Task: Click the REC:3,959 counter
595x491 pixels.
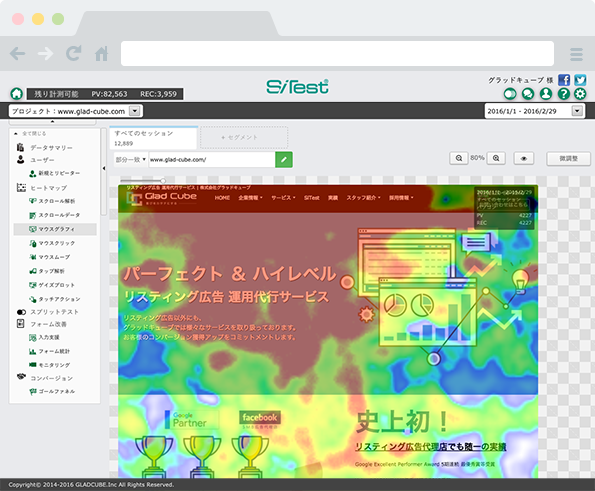Action: pos(158,94)
